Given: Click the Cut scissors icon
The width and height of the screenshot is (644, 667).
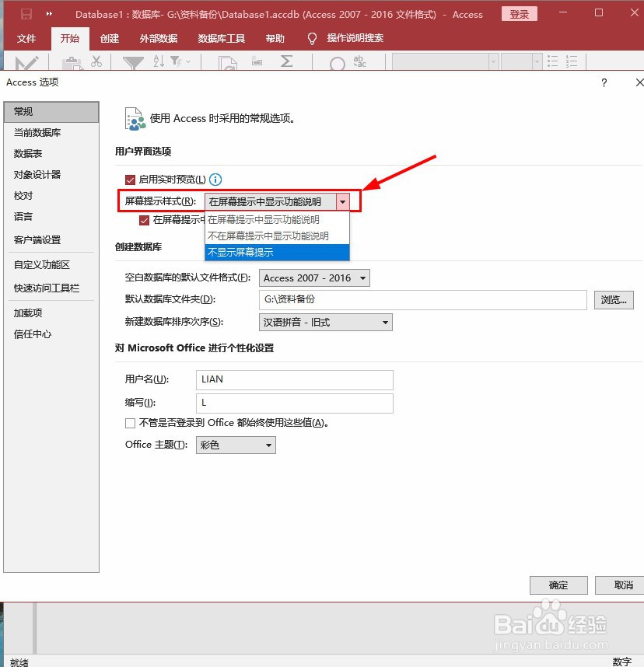Looking at the screenshot, I should pos(96,61).
